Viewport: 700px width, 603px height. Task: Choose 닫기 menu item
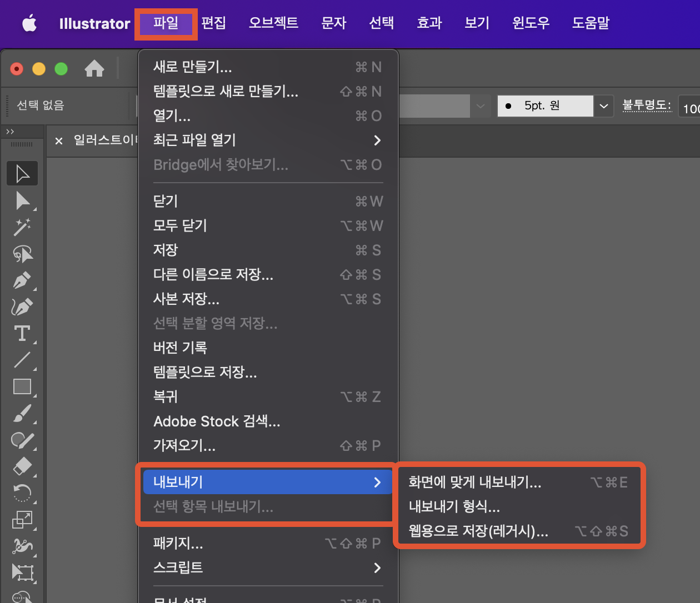point(268,201)
